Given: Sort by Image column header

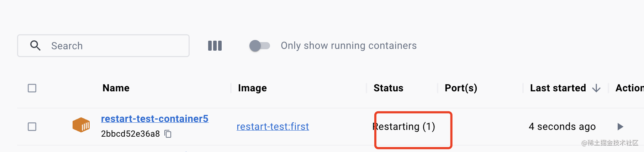Looking at the screenshot, I should pos(252,88).
